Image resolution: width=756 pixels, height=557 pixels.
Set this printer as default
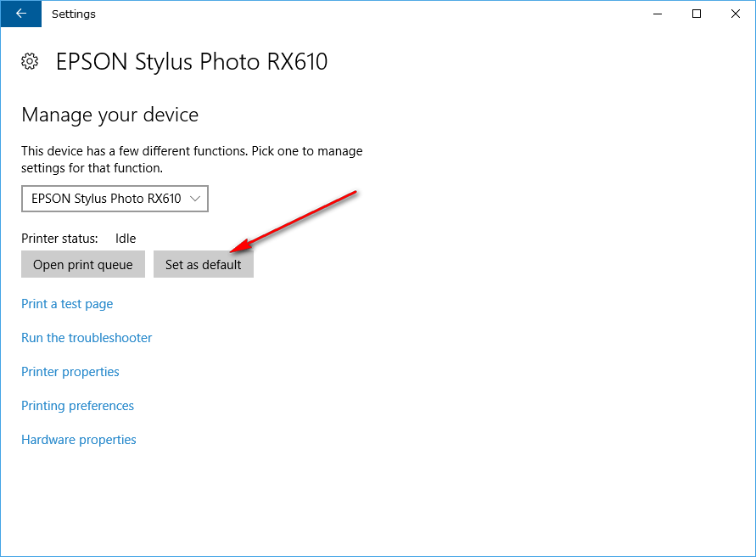coord(204,264)
